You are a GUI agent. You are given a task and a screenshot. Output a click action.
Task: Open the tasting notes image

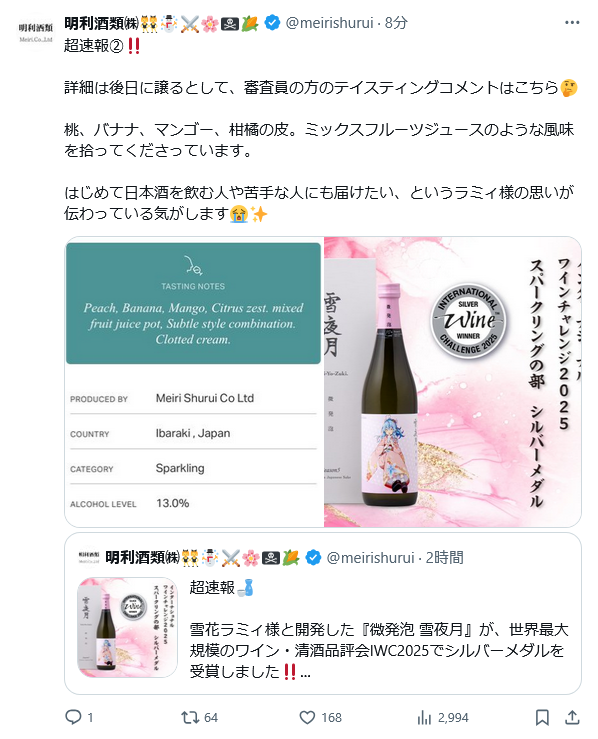[x=194, y=382]
